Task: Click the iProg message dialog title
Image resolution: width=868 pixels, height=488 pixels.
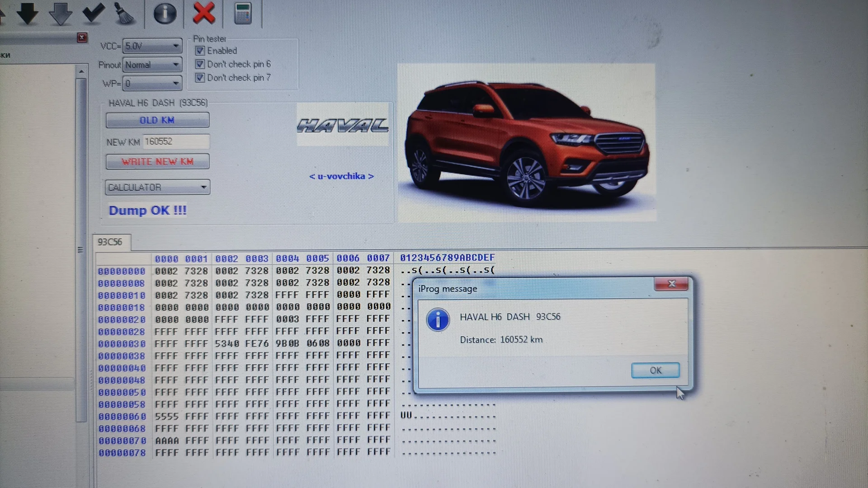Action: coord(448,289)
